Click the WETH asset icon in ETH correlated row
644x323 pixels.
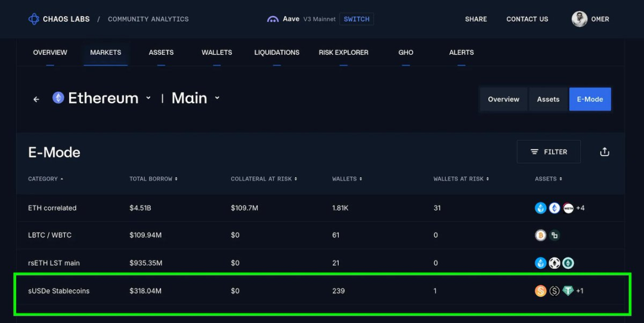tap(568, 208)
